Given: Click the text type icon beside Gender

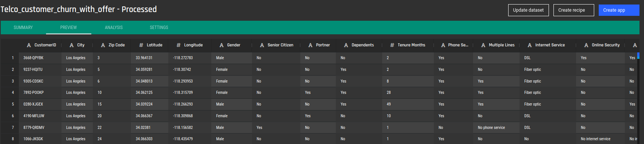Looking at the screenshot, I should (221, 45).
